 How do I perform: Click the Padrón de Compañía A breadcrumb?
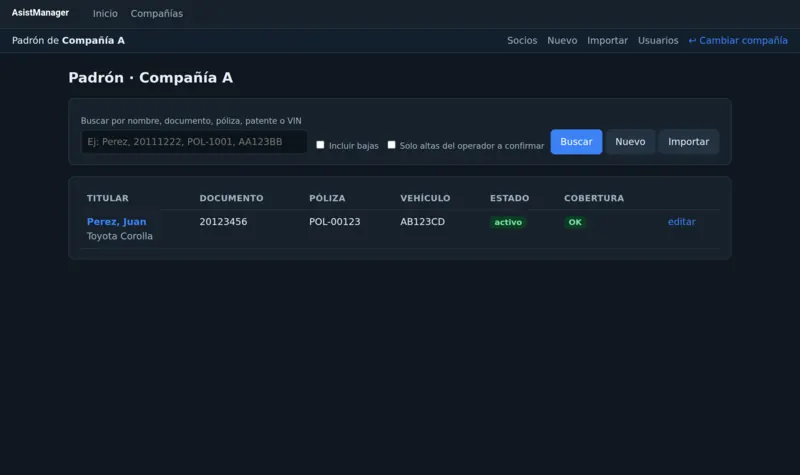[68, 40]
